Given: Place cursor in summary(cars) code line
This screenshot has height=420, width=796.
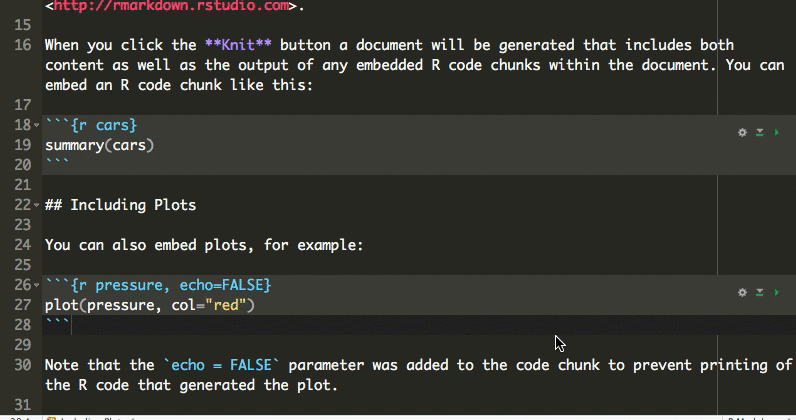Looking at the screenshot, I should 100,145.
